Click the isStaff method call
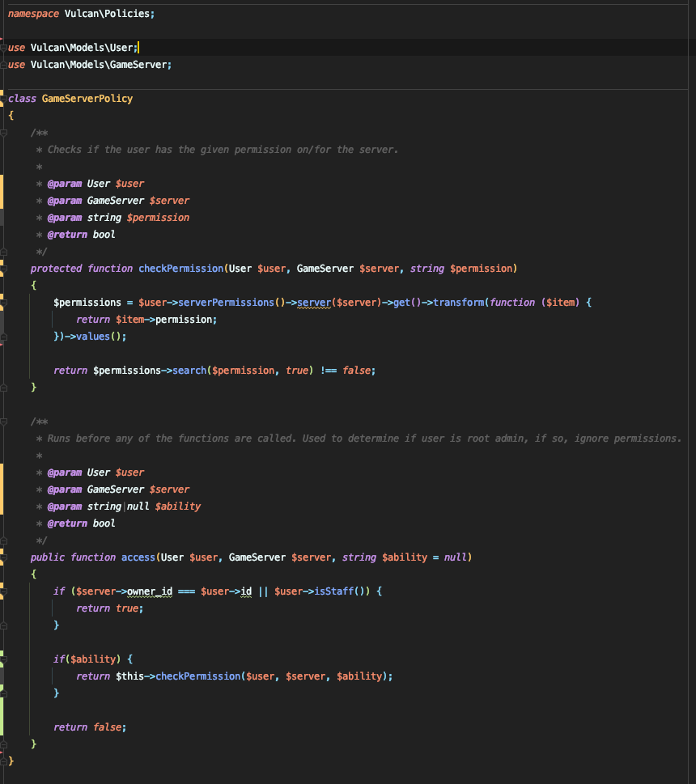 coord(335,591)
